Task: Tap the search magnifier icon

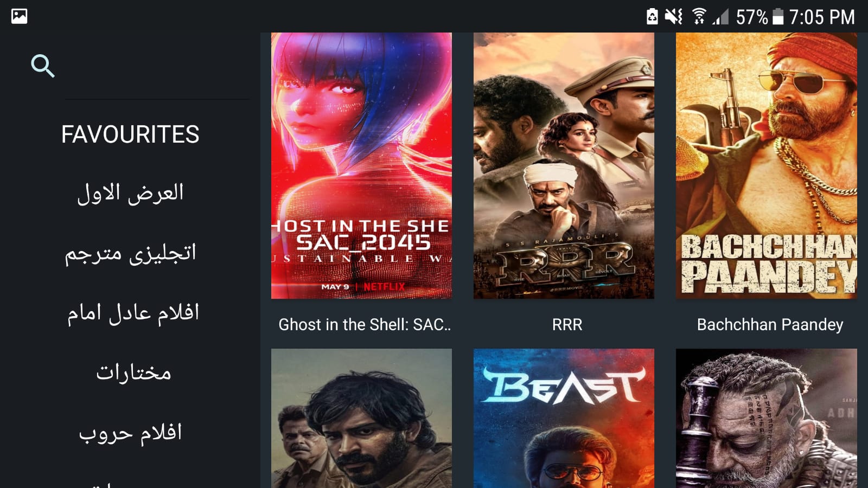Action: tap(43, 66)
